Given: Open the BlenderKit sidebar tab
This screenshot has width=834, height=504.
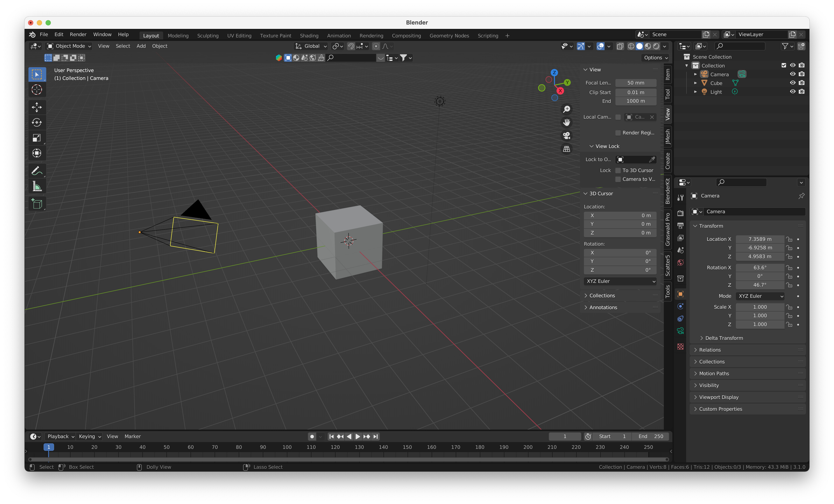Looking at the screenshot, I should coord(668,191).
